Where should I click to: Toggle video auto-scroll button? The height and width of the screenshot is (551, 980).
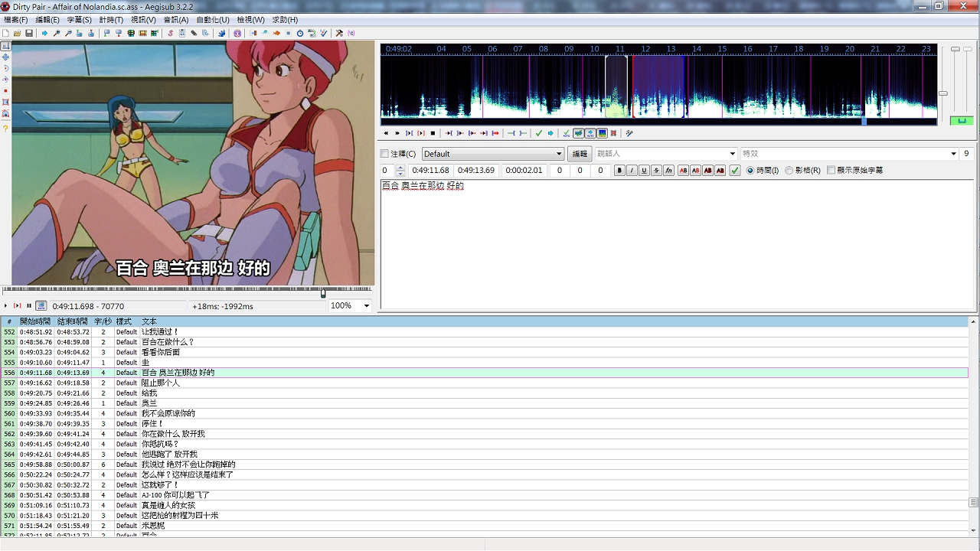[41, 306]
